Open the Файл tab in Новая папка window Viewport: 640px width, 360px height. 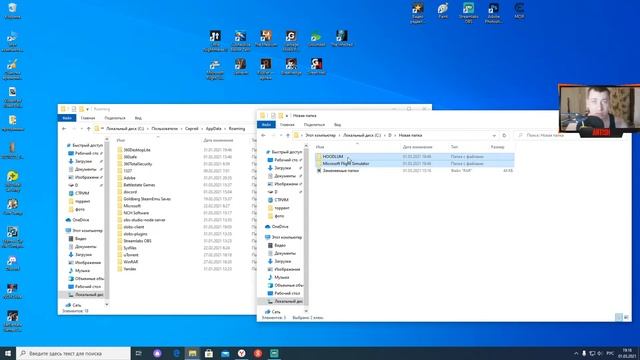click(266, 124)
